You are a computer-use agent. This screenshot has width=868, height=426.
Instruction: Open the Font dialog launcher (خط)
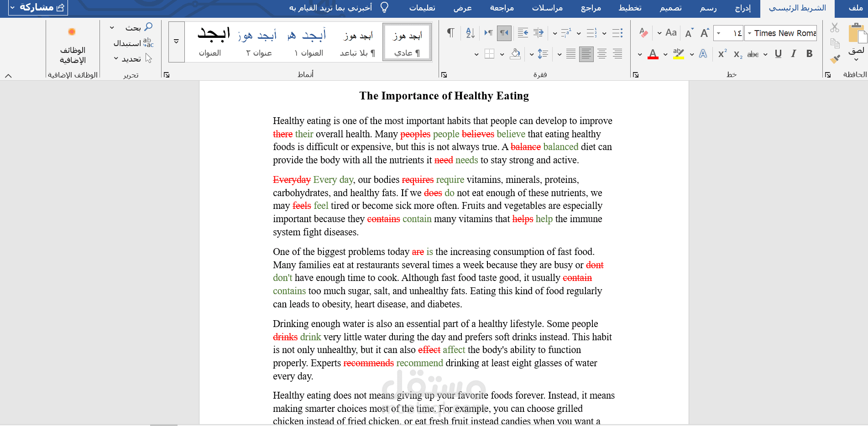point(636,75)
